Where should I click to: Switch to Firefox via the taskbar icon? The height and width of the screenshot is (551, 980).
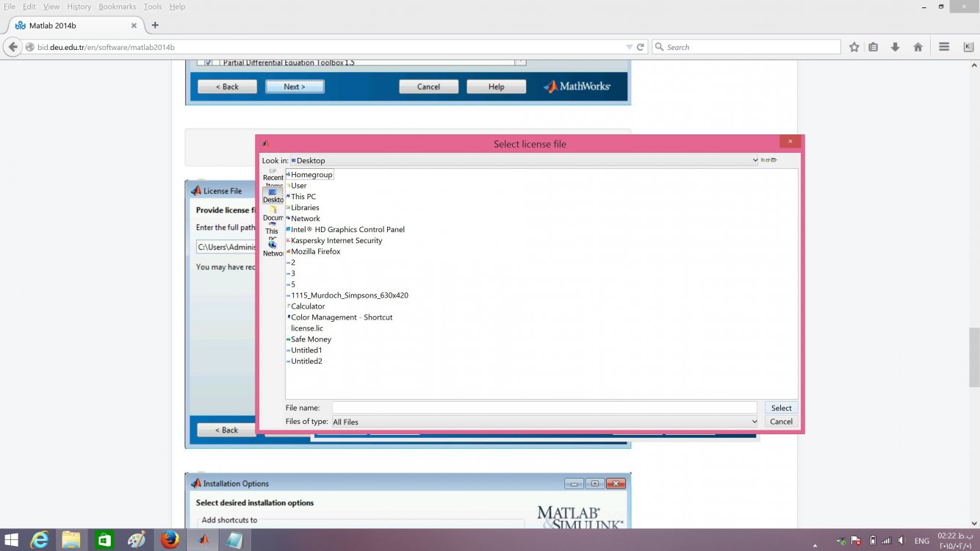pyautogui.click(x=170, y=540)
